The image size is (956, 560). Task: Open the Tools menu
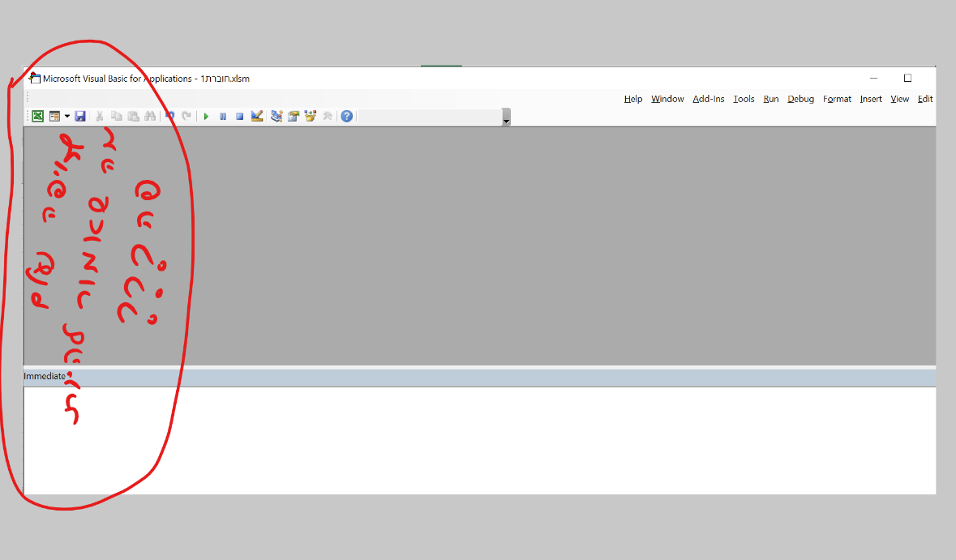click(744, 99)
